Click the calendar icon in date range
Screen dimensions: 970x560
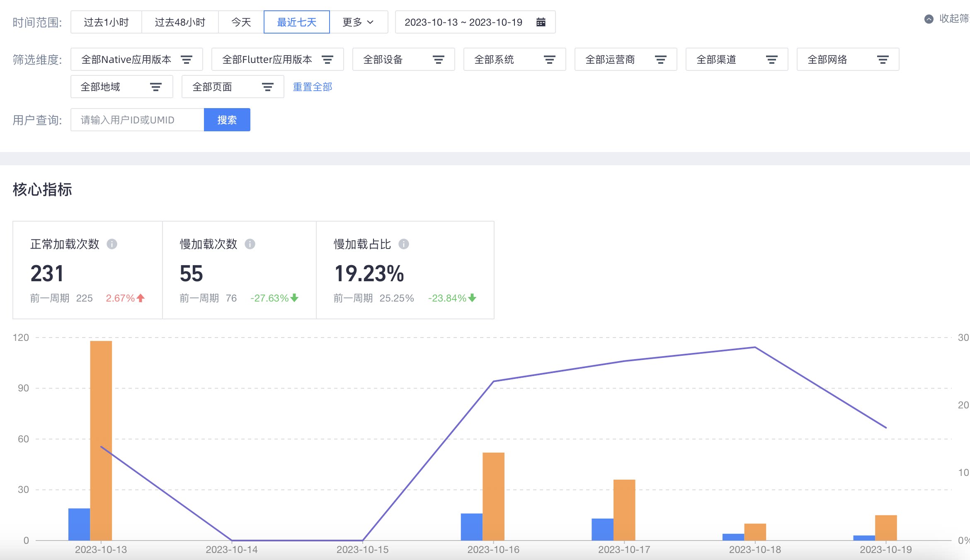(541, 22)
